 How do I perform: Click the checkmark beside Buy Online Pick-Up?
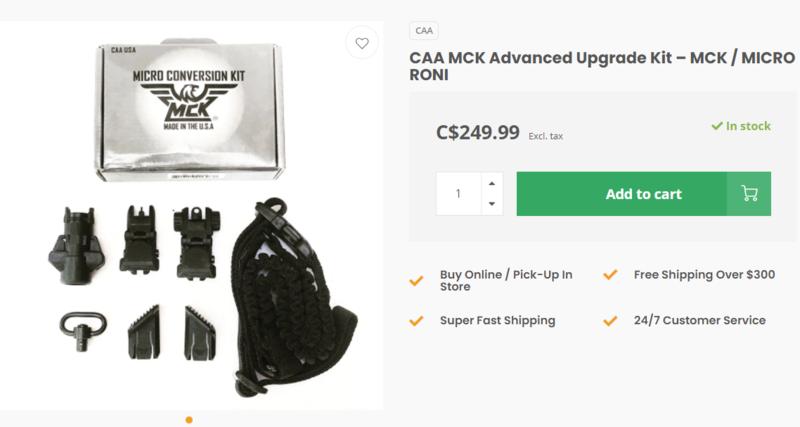pos(416,281)
